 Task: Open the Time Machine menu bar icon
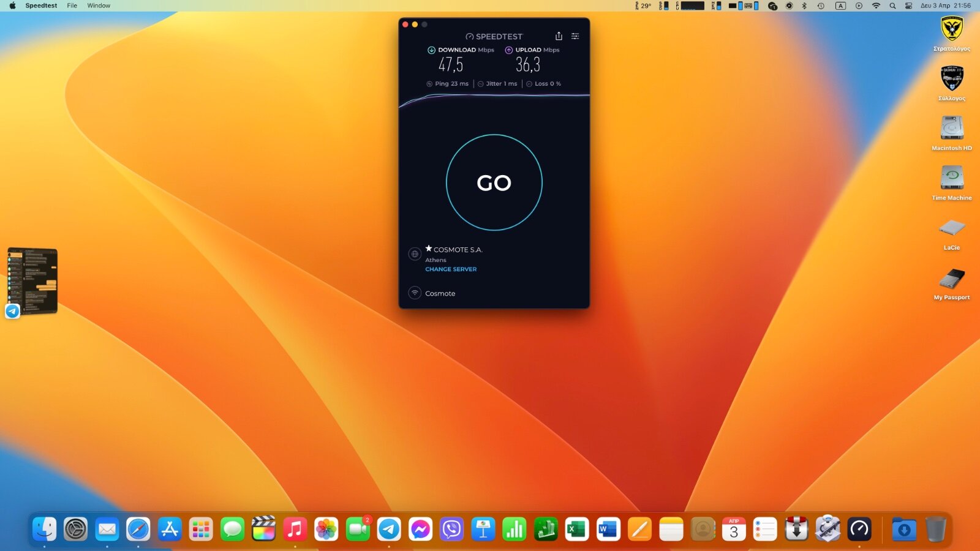click(x=821, y=6)
